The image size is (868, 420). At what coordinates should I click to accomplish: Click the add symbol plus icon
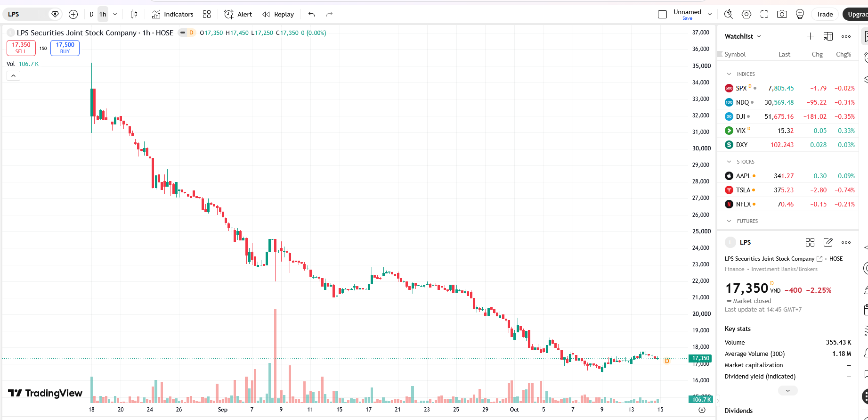pyautogui.click(x=73, y=14)
